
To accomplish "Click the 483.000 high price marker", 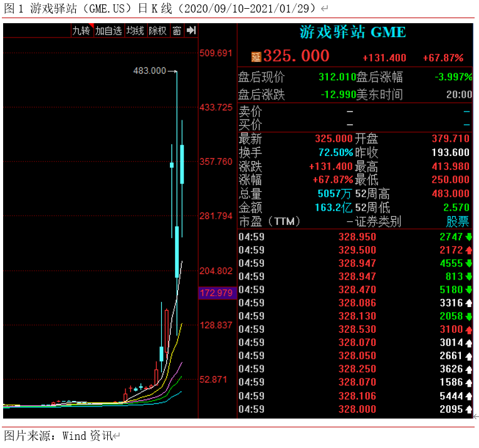I will [x=150, y=71].
